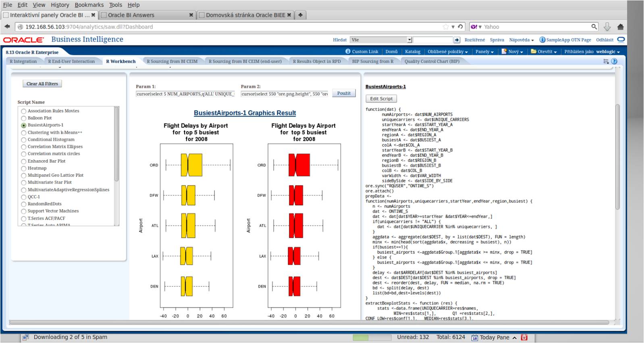Open a new browser tab with plus button

[300, 15]
